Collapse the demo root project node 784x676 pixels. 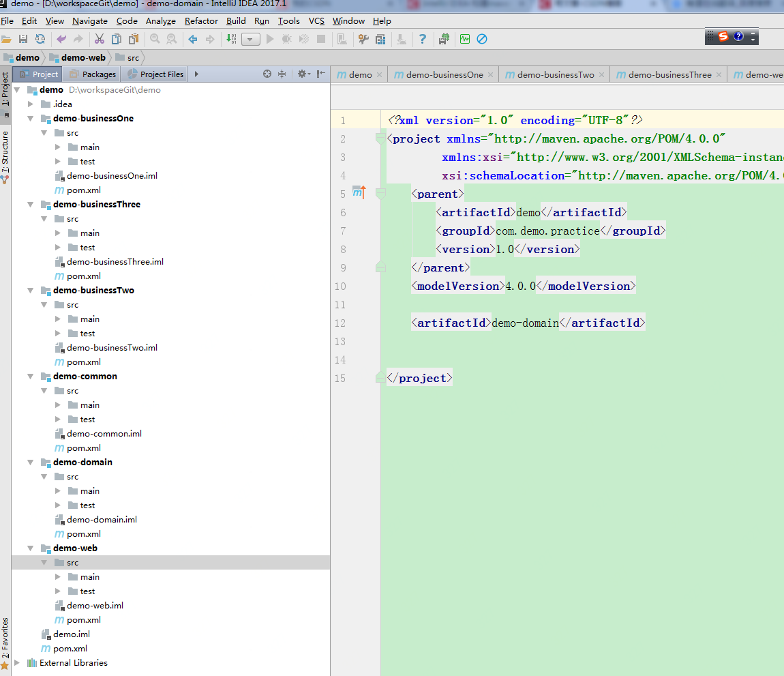click(17, 89)
